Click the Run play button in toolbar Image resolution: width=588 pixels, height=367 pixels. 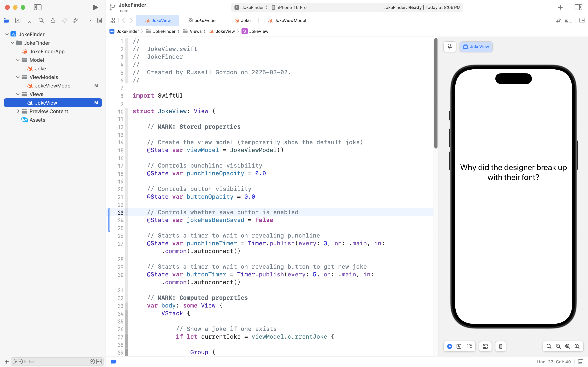coord(95,7)
